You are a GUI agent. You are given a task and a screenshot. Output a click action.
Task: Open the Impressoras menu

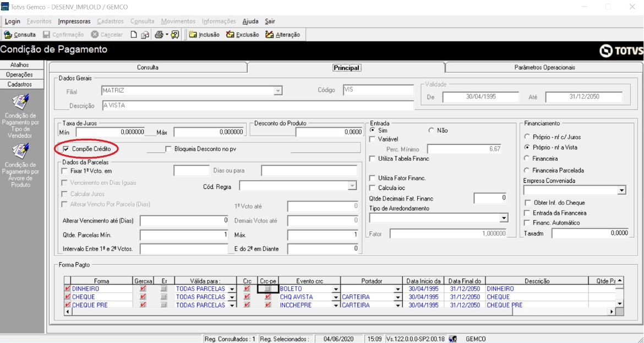point(74,21)
